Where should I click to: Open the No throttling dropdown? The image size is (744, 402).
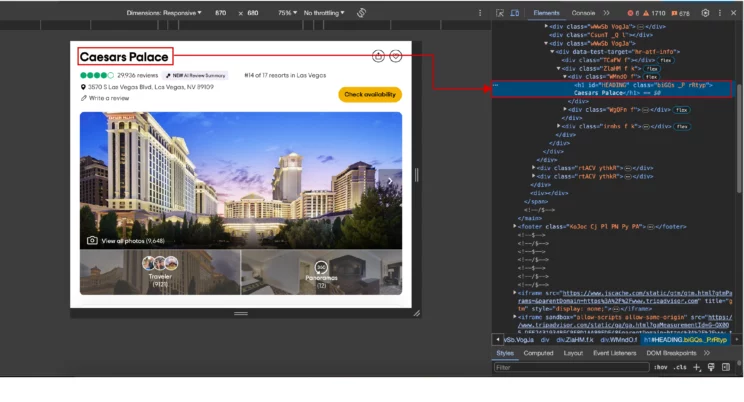click(324, 13)
